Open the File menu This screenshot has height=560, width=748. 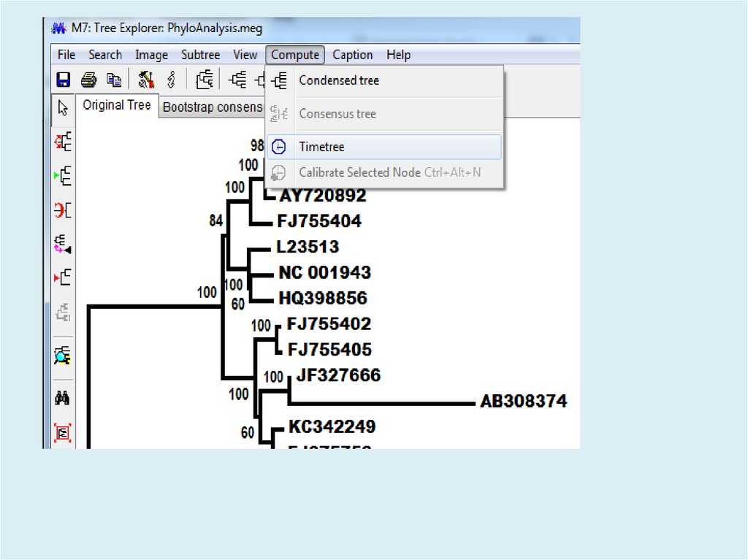(66, 55)
